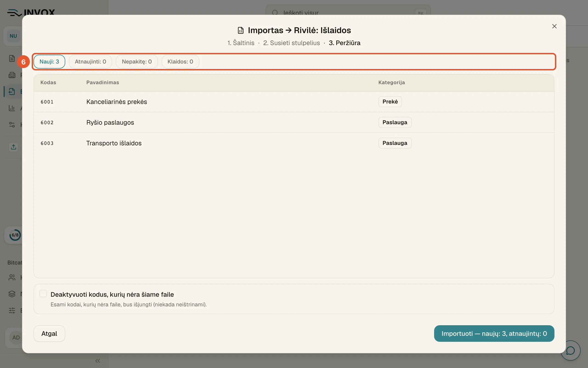Open the active file-export icon in sidebar
Image resolution: width=588 pixels, height=368 pixels.
12,92
